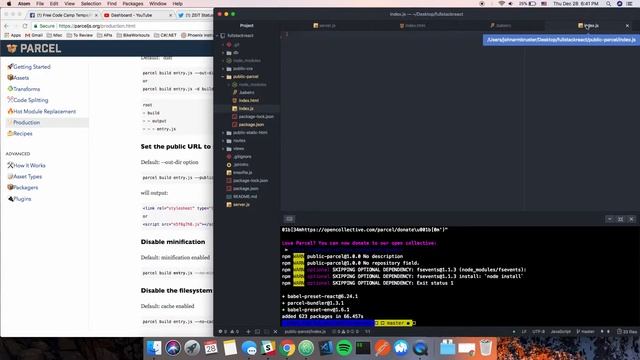Minimize the terminal panel with its hide arrow
The height and width of the screenshot is (360, 640).
pos(609,219)
